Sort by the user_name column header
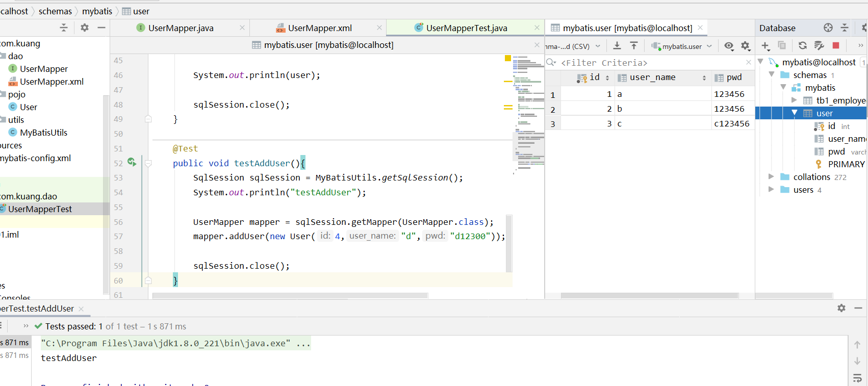 click(663, 78)
